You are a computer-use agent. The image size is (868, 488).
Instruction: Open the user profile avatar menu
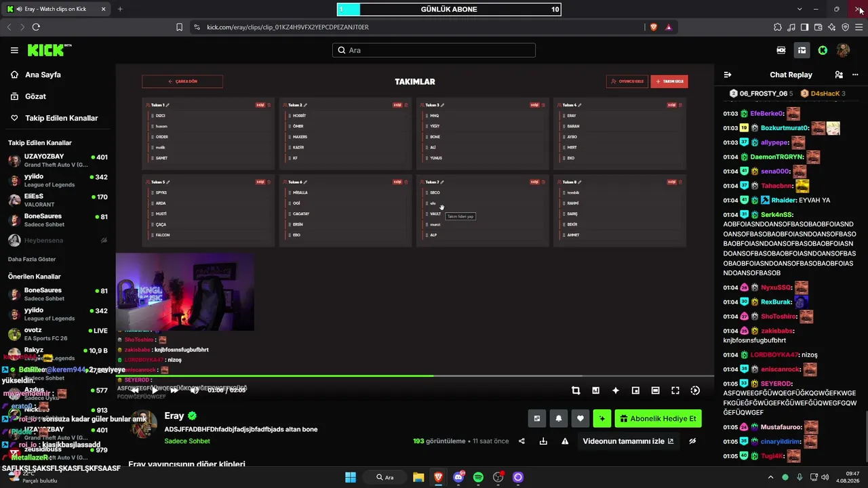click(x=843, y=50)
